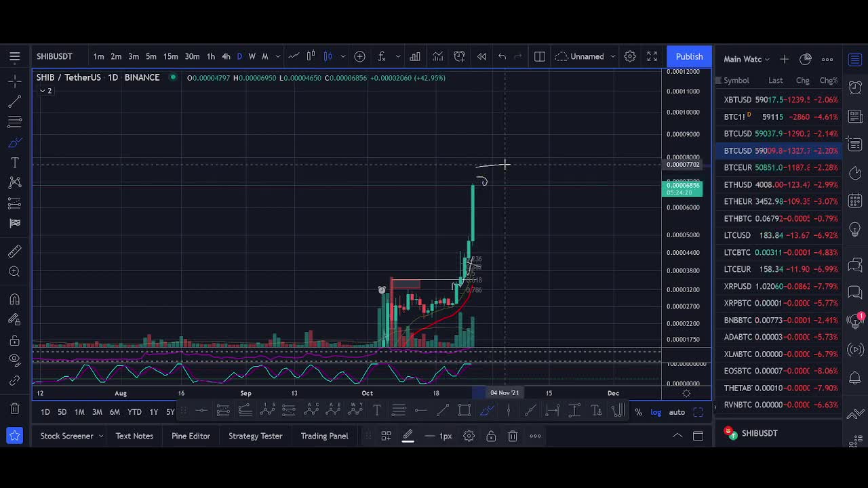The width and height of the screenshot is (868, 488).
Task: Open the prediction and measurement tools
Action: coord(15,203)
